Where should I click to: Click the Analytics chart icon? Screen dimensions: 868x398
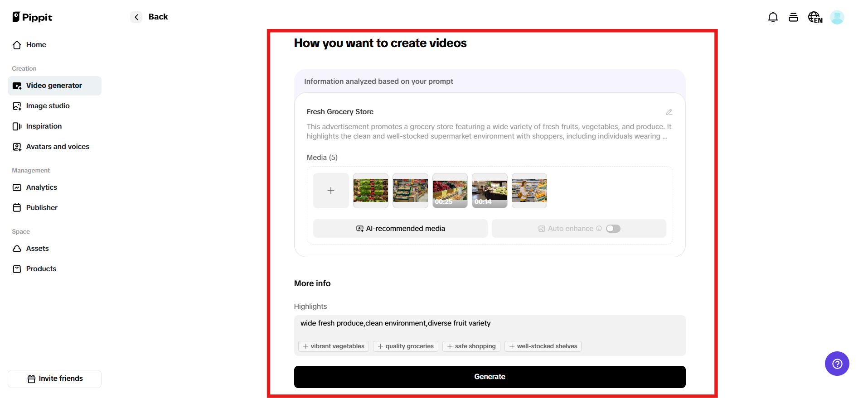17,187
